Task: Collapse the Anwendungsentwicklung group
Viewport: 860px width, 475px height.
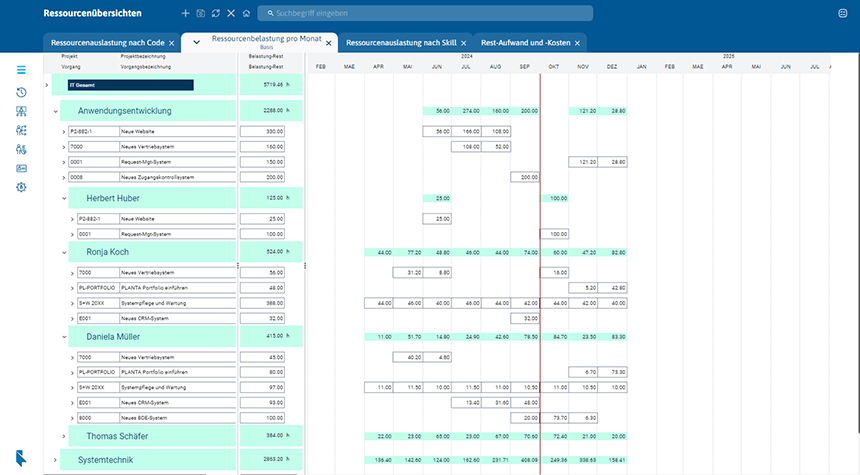Action: (56, 111)
